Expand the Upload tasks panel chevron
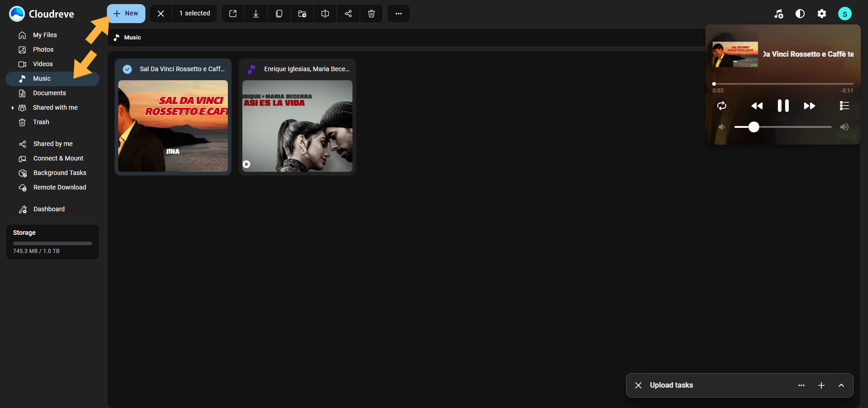Screen dimensions: 868x408 coord(841,385)
